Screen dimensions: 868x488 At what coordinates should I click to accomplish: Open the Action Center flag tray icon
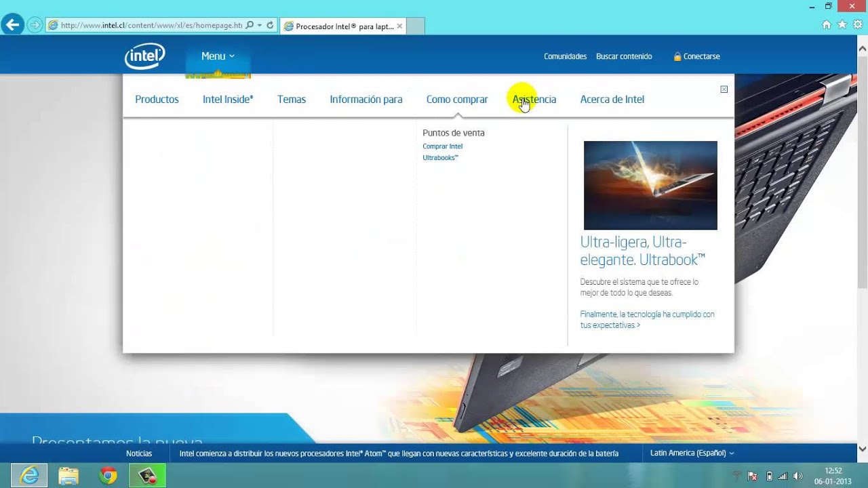[x=753, y=476]
